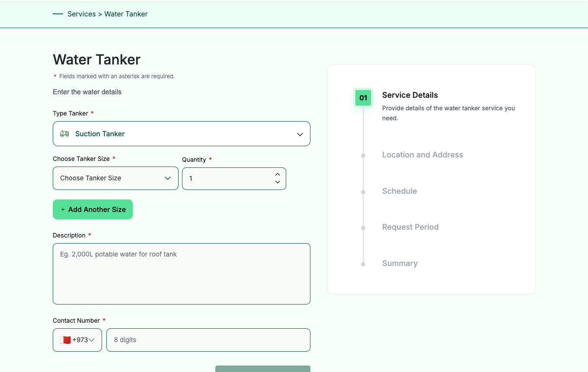Go to the Request Period step
The height and width of the screenshot is (372, 588).
coord(410,227)
